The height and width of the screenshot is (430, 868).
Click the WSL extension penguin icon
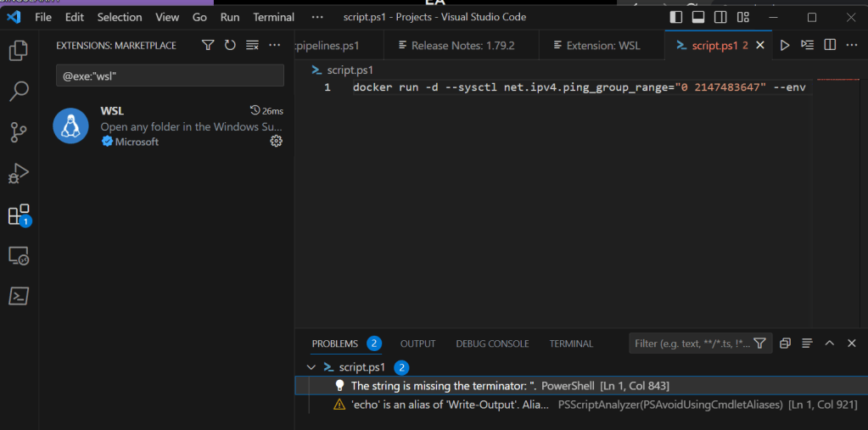[70, 126]
